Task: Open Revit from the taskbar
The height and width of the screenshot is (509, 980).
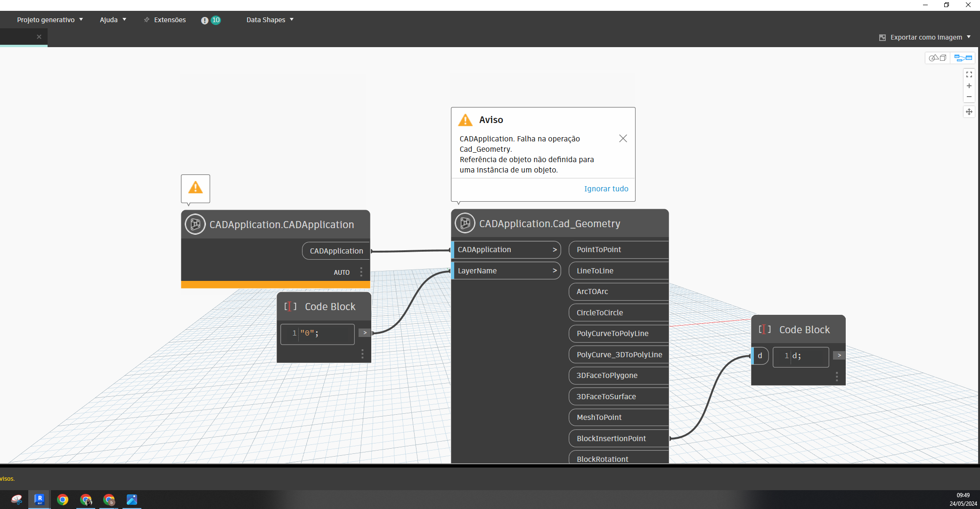Action: click(40, 499)
